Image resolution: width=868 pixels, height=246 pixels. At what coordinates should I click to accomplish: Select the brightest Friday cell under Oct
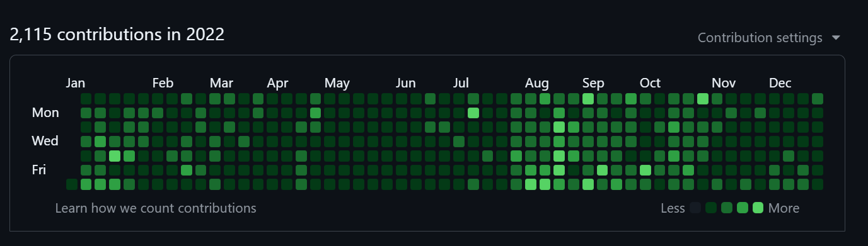[645, 170]
